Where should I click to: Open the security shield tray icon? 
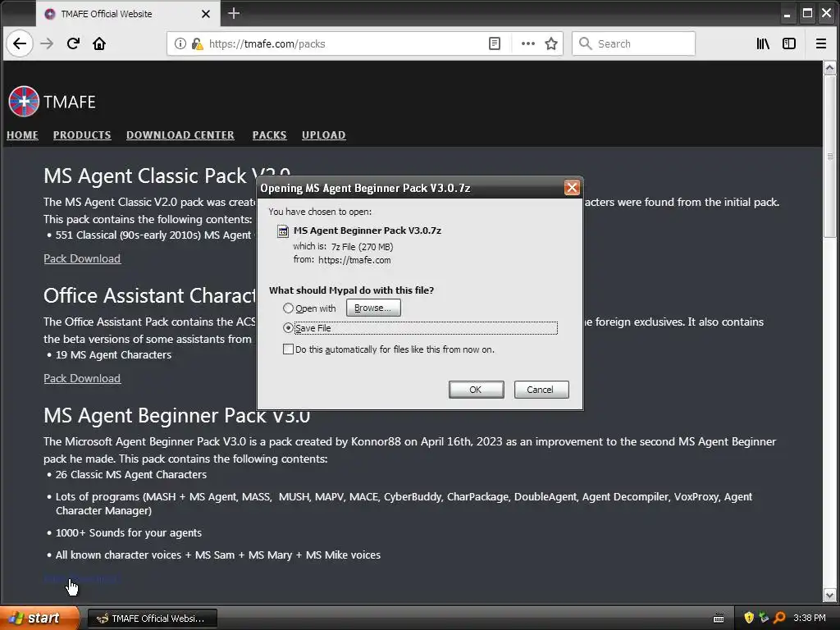749,618
